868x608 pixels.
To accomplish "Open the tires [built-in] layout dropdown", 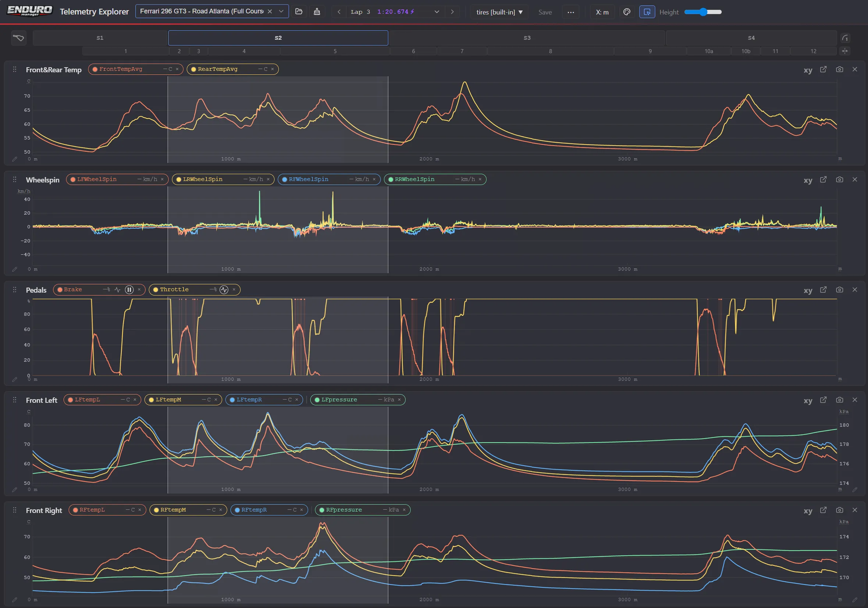I will [499, 12].
